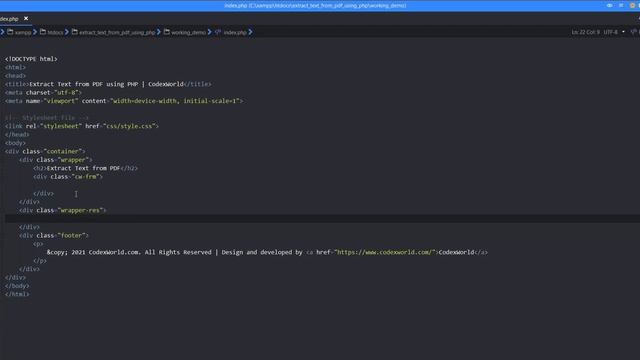The image size is (640, 360).
Task: Open the working_demo breadcrumb folder
Action: pyautogui.click(x=185, y=32)
